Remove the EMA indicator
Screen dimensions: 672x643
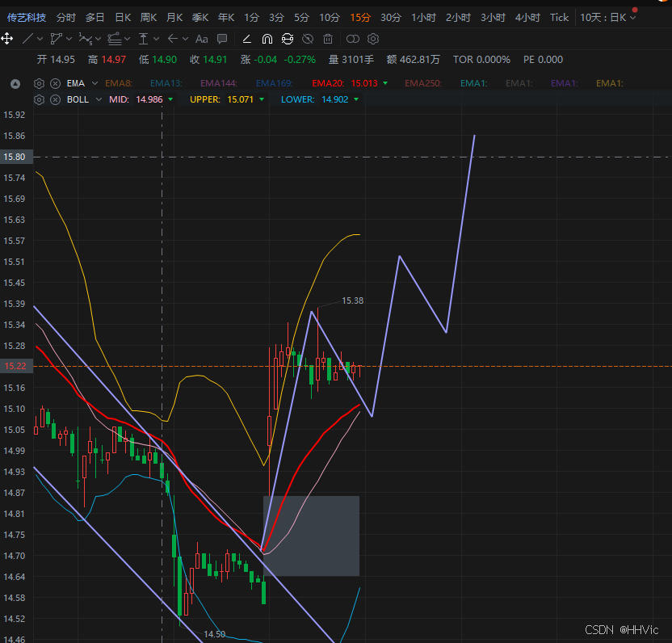[55, 83]
